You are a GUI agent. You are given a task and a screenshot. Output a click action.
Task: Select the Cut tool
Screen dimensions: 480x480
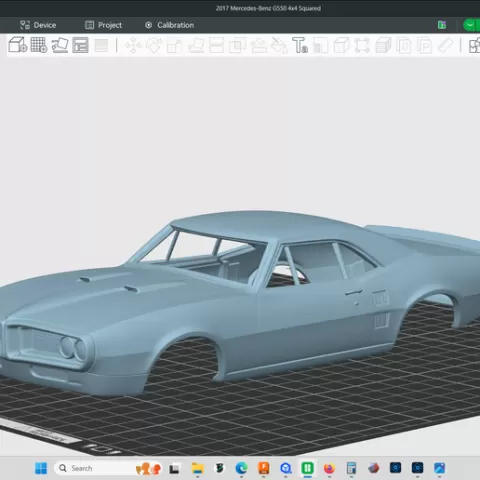pyautogui.click(x=216, y=45)
